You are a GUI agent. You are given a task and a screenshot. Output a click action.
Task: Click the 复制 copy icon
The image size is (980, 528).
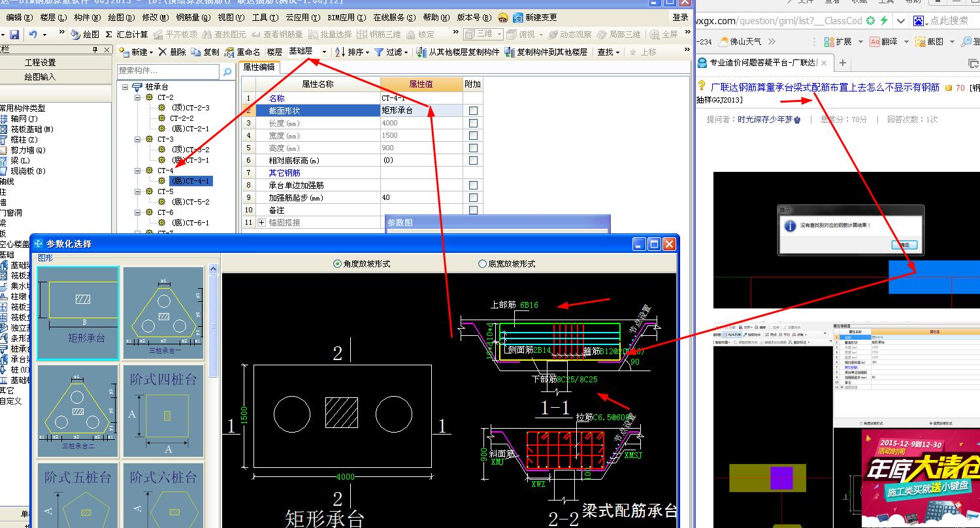pyautogui.click(x=196, y=52)
